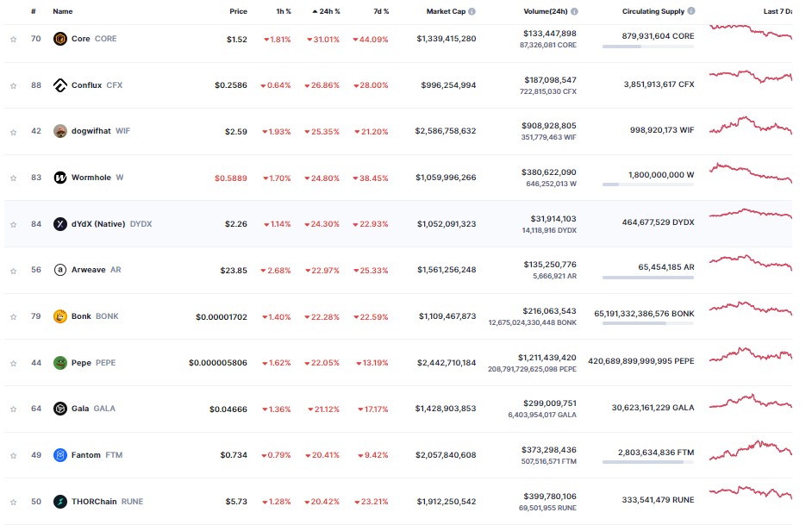Click the Bonk coin logo icon
The height and width of the screenshot is (525, 812).
60,316
